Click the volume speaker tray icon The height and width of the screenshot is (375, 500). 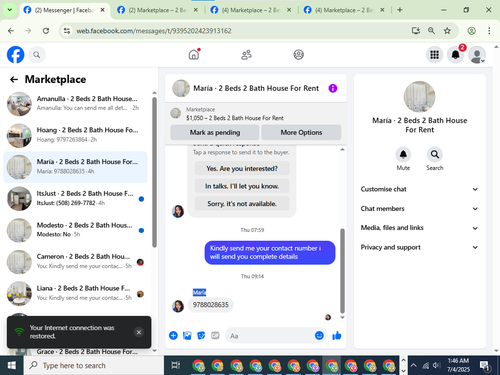(x=436, y=365)
